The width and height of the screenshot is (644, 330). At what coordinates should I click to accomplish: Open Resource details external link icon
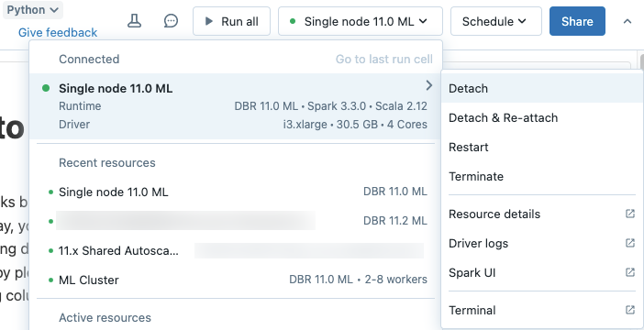630,214
